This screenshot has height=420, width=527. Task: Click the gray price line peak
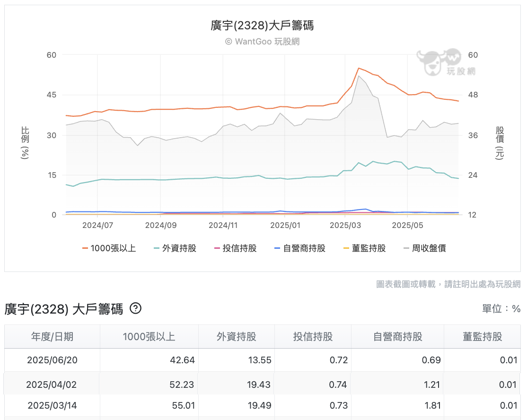[x=359, y=76]
